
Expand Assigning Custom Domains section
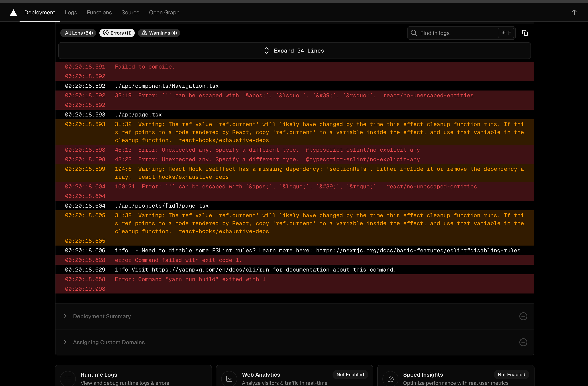click(109, 342)
